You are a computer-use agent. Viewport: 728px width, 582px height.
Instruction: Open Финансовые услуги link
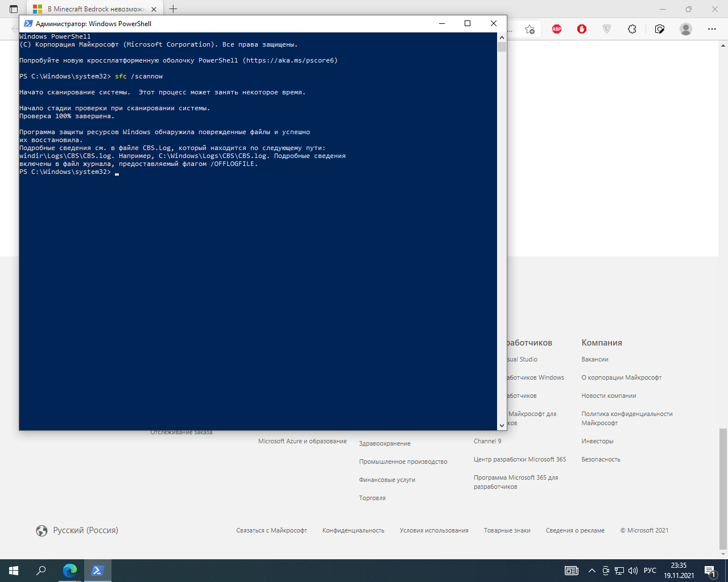pyautogui.click(x=387, y=480)
